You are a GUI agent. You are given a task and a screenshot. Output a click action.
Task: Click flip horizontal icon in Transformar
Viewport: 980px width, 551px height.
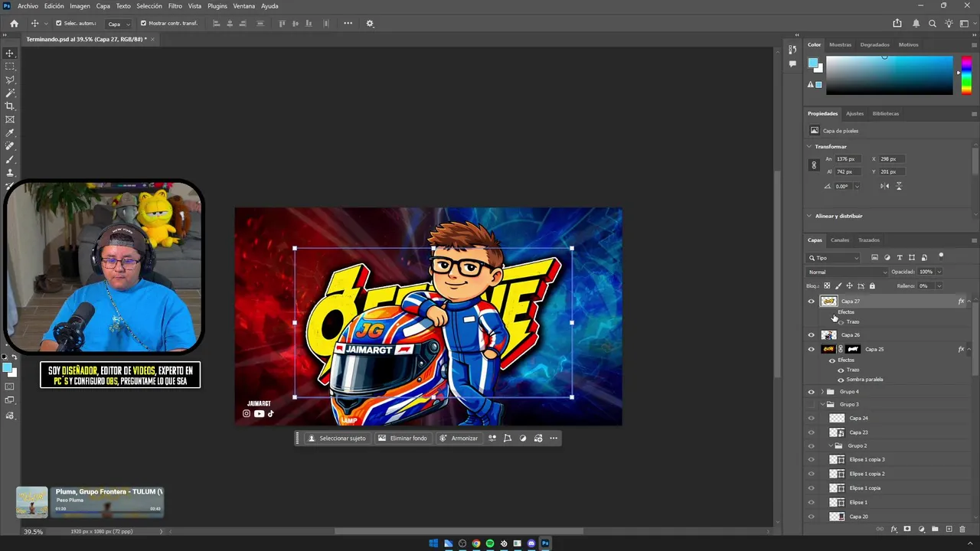(x=885, y=186)
